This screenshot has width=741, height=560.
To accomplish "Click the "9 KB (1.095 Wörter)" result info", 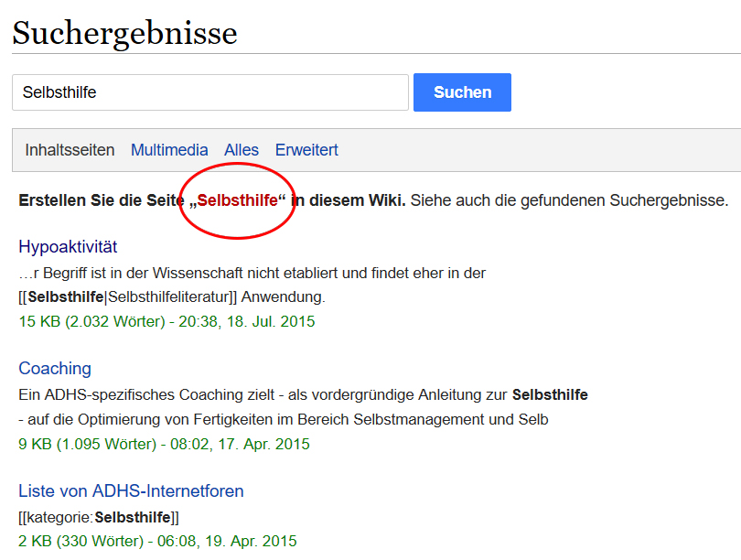I will click(164, 445).
